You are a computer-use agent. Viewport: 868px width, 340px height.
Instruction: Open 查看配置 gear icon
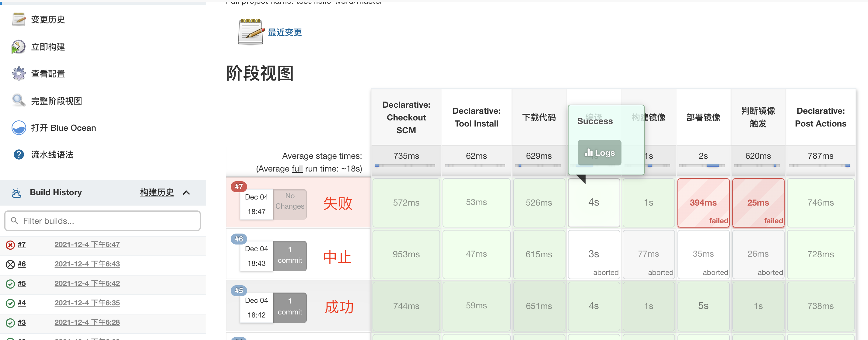[19, 74]
